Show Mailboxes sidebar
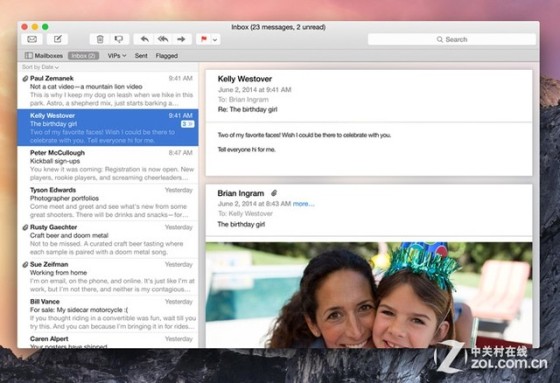Viewport: 560px width, 383px height. click(44, 56)
